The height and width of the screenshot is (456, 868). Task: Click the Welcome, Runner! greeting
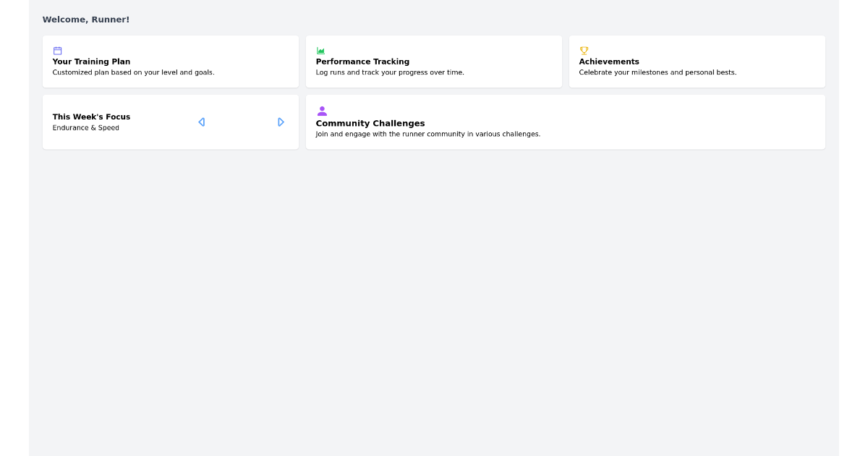(x=86, y=20)
